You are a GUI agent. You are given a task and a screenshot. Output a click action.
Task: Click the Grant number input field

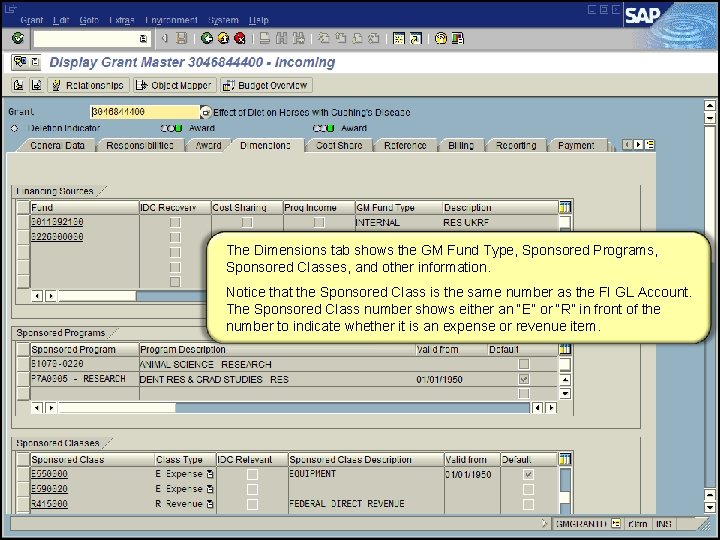click(145, 112)
